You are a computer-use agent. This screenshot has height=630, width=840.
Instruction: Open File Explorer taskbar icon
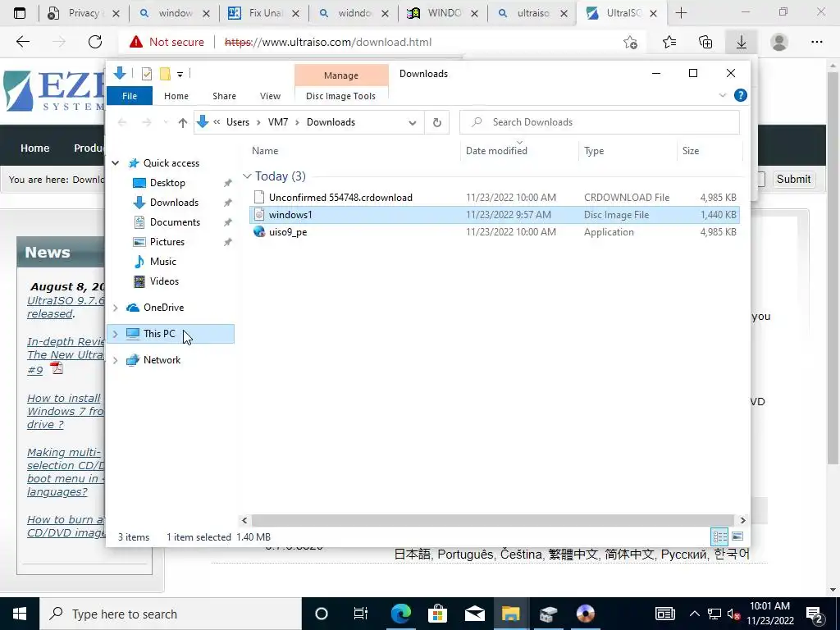tap(510, 614)
